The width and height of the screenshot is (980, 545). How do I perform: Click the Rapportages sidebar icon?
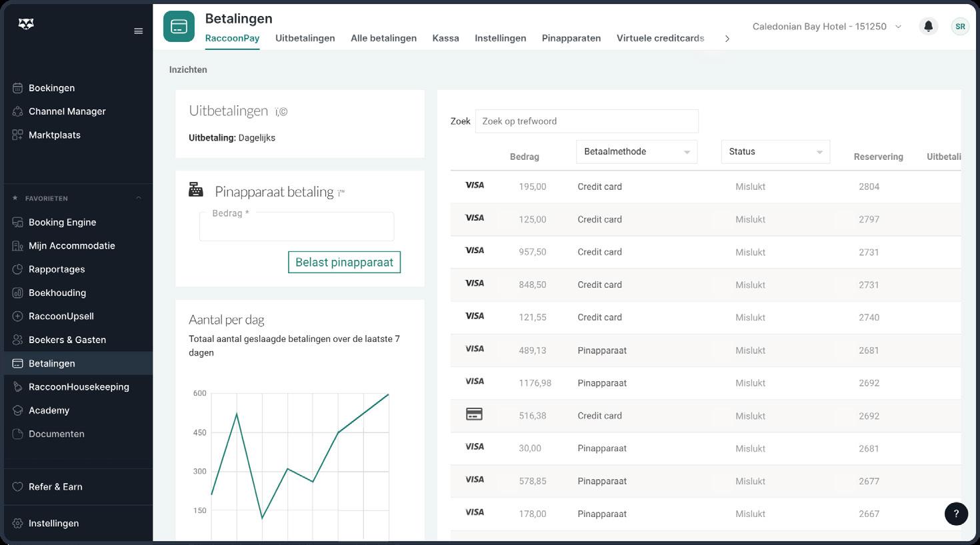[x=18, y=269]
